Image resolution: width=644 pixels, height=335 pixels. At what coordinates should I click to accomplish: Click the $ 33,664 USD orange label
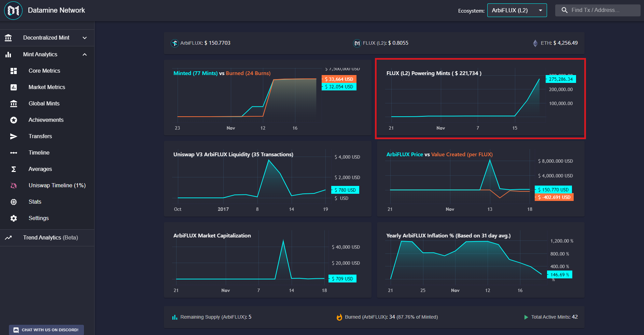point(339,79)
